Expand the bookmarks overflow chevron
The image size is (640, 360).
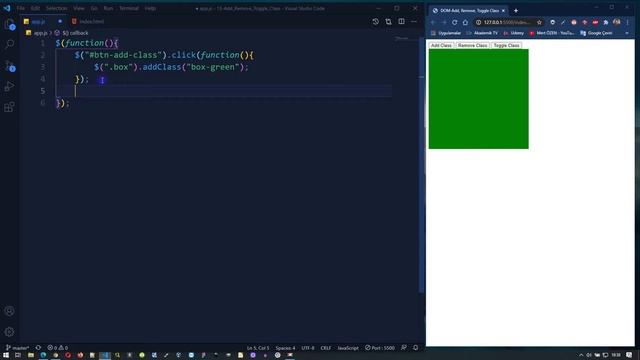[x=627, y=33]
